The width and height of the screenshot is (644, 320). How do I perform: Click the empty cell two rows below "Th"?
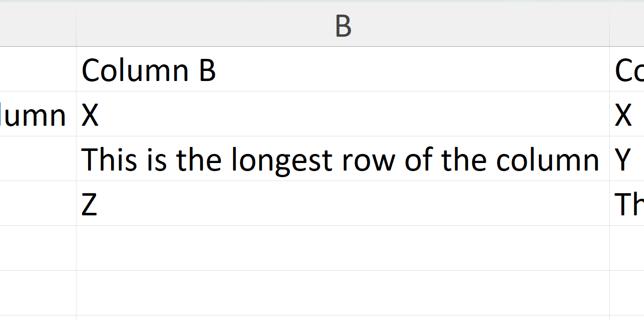(x=627, y=293)
